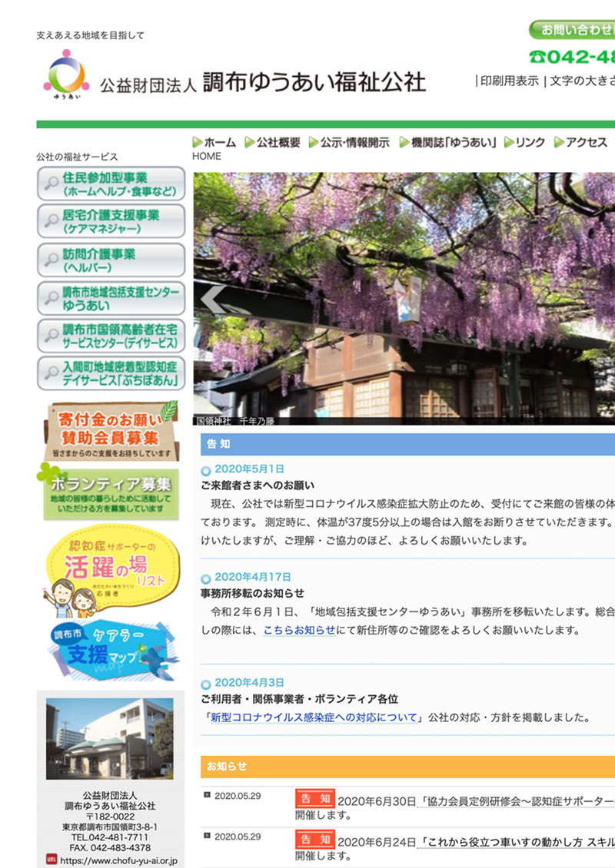Open 入間町地域密着型認知症デイサービス button
This screenshot has width=615, height=868.
pos(111,373)
